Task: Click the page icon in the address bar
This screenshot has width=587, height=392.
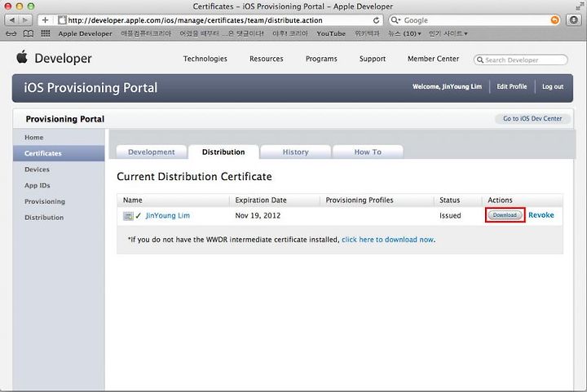Action: tap(63, 20)
